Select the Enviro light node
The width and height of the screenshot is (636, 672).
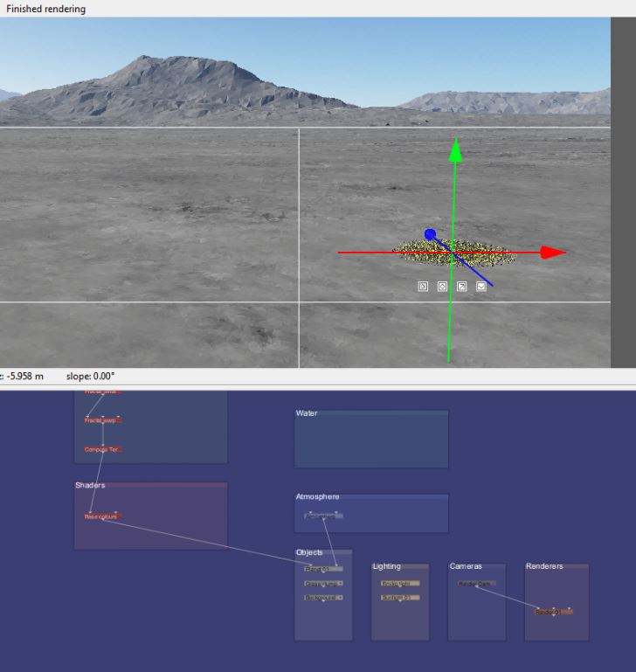400,583
